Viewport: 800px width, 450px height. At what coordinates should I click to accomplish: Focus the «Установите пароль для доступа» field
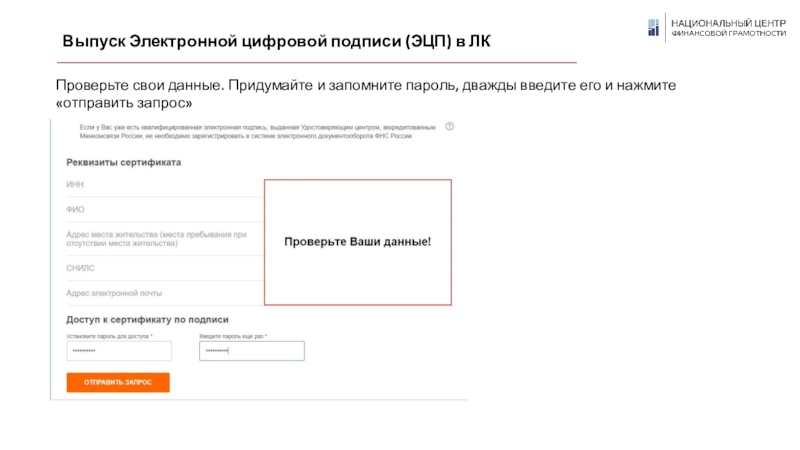(x=119, y=351)
